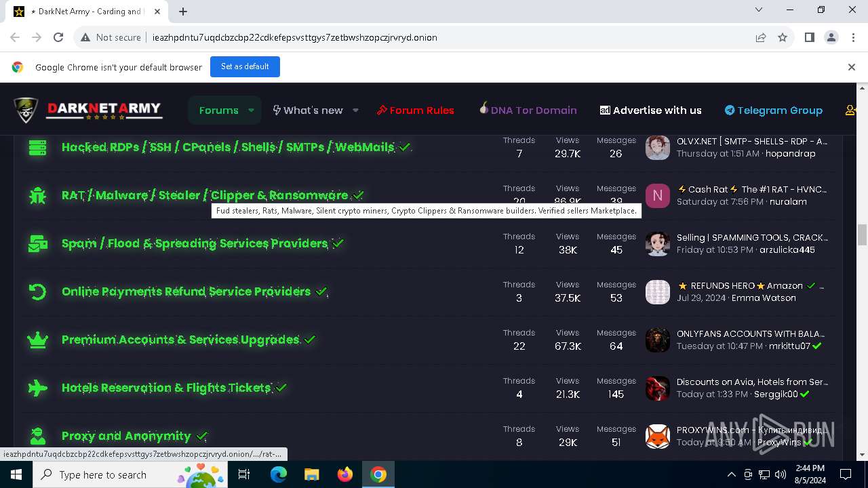Share this page using the share icon

pyautogui.click(x=761, y=37)
